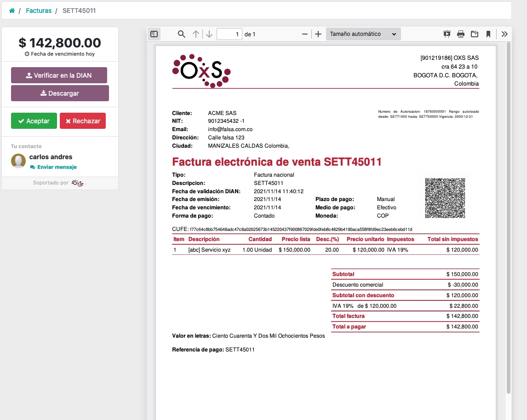This screenshot has width=527, height=420.
Task: Click city 'MANIZALES CALDAS Colombia,'
Action: coord(249,146)
